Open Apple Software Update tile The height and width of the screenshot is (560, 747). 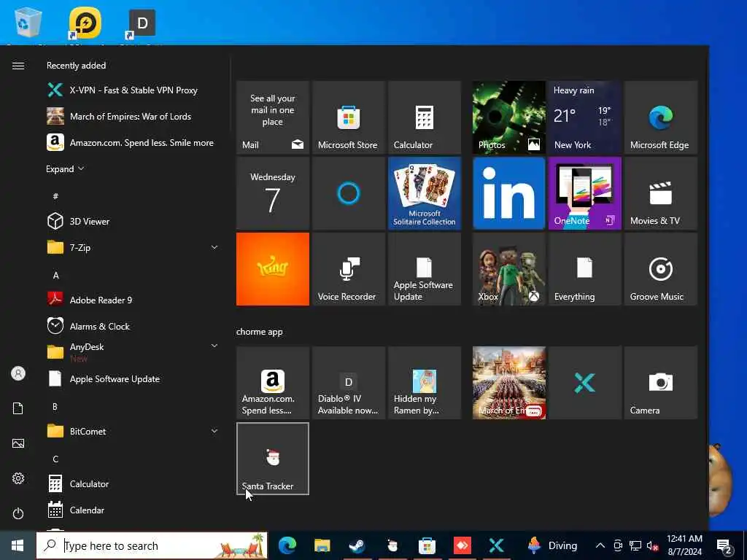click(x=424, y=269)
